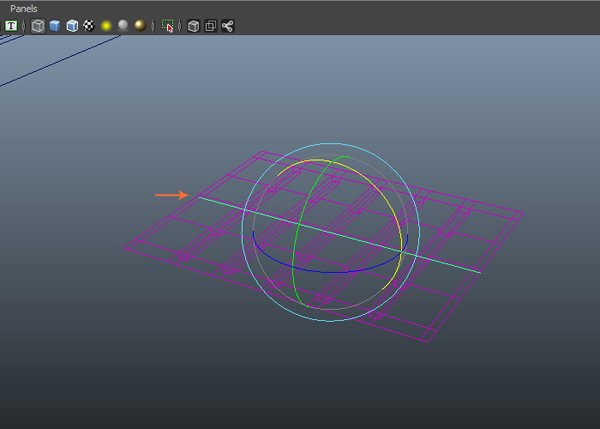This screenshot has width=600, height=429.
Task: Switch to smooth shade all mode
Action: click(x=55, y=26)
